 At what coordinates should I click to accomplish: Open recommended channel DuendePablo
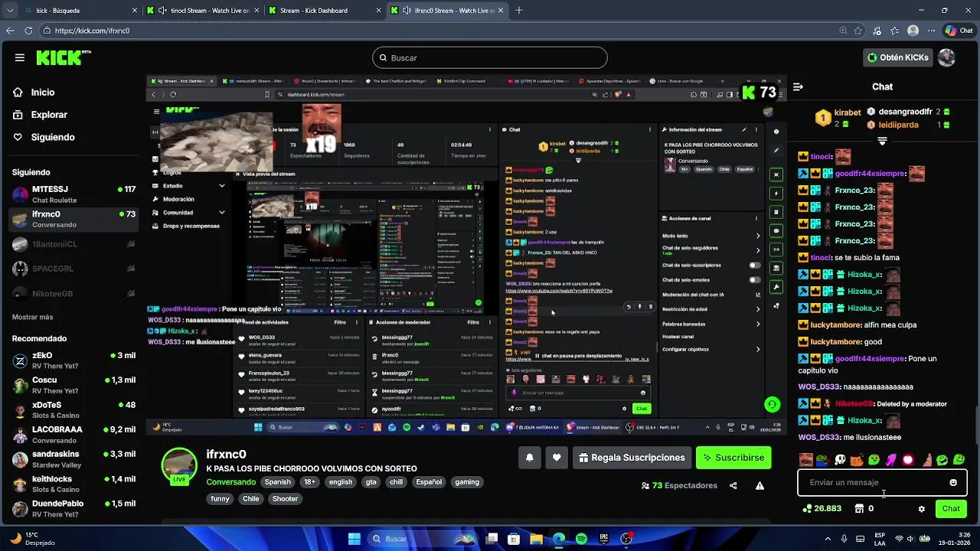73,509
